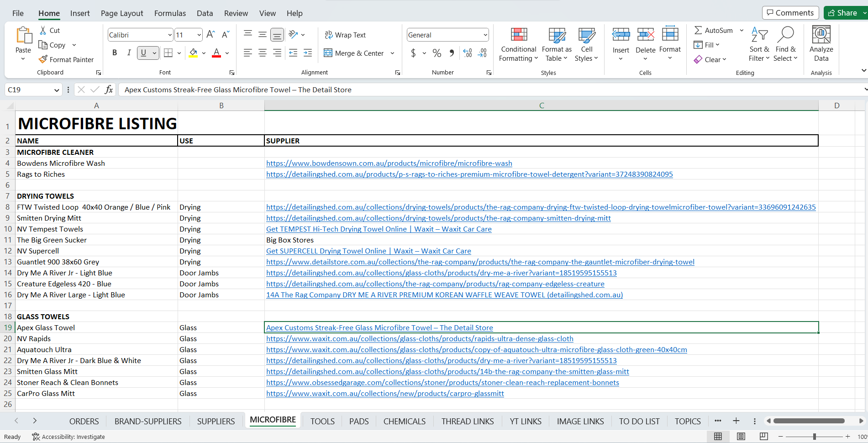Click the Sort & Filter icon
This screenshot has height=443, width=868.
759,34
